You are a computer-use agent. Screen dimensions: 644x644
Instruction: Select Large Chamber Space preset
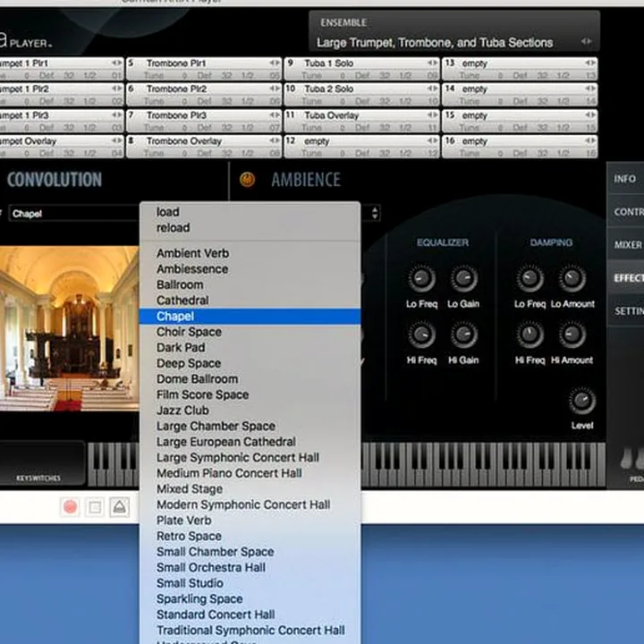pyautogui.click(x=250, y=426)
